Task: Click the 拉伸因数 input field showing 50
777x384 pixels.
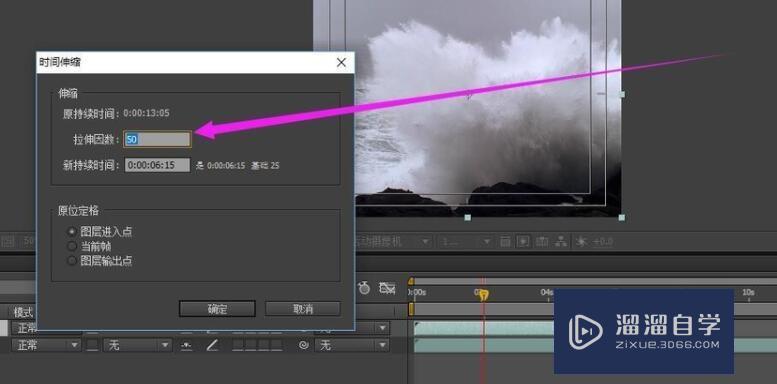Action: coord(157,139)
